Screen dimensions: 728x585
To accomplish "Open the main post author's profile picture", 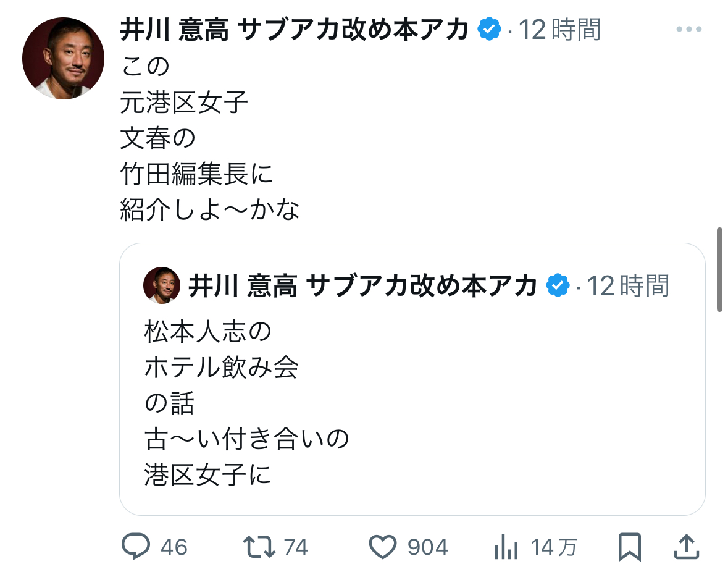I will (x=63, y=58).
